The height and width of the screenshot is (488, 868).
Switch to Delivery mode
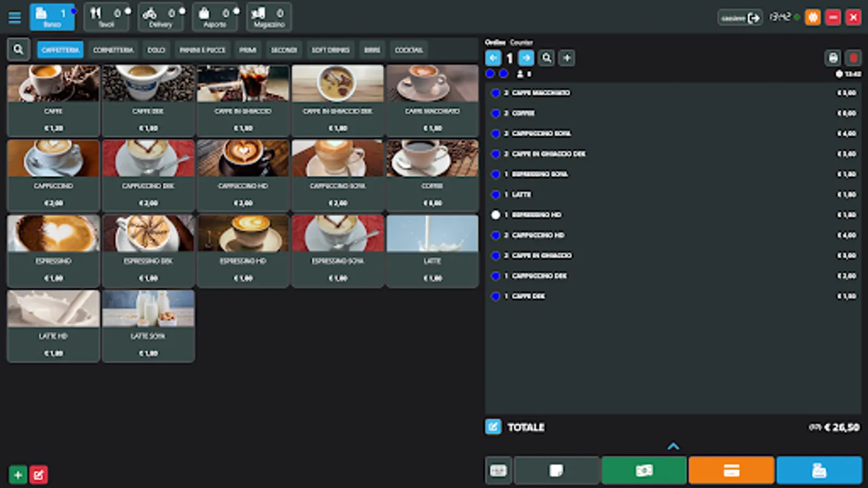(161, 17)
